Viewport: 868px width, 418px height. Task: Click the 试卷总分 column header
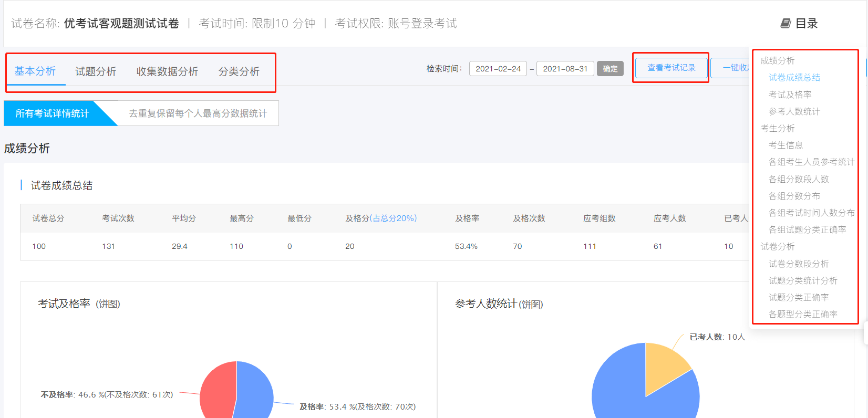tap(48, 218)
